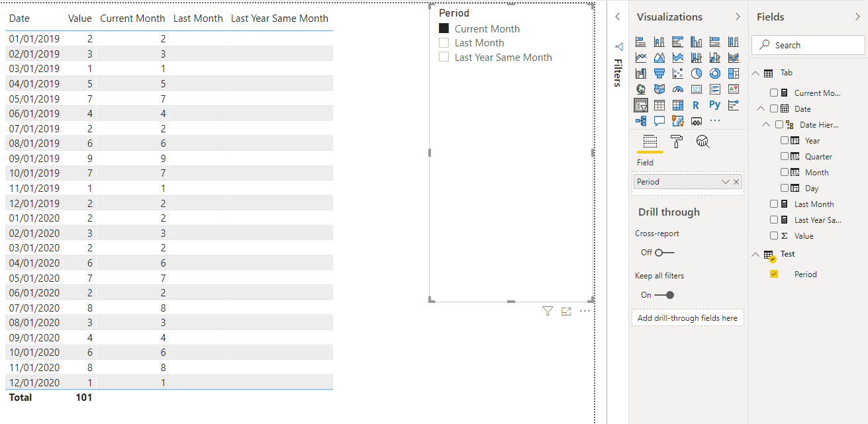
Task: Click the Total value 101 cell
Action: pyautogui.click(x=83, y=398)
